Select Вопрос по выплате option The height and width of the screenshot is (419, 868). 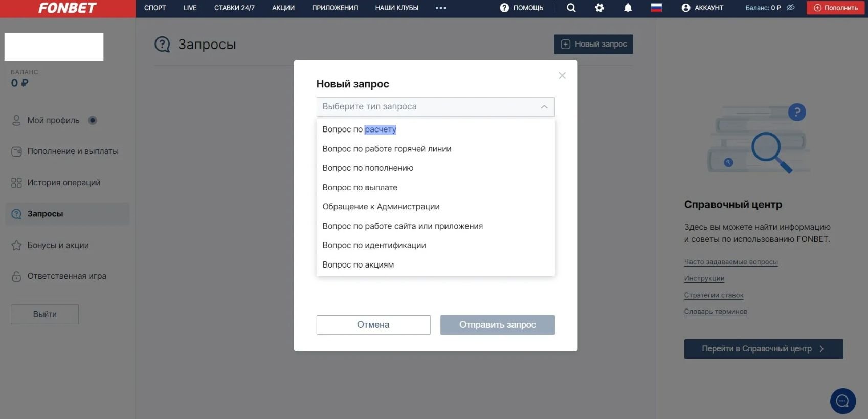pyautogui.click(x=360, y=188)
